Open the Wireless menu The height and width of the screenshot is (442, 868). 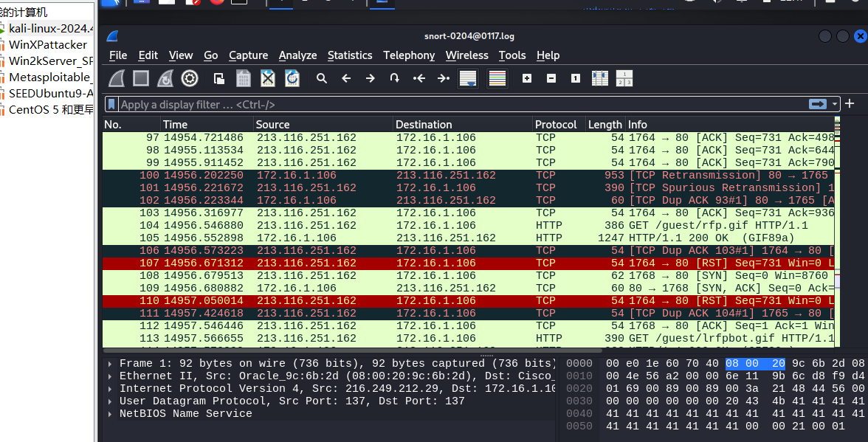tap(466, 55)
